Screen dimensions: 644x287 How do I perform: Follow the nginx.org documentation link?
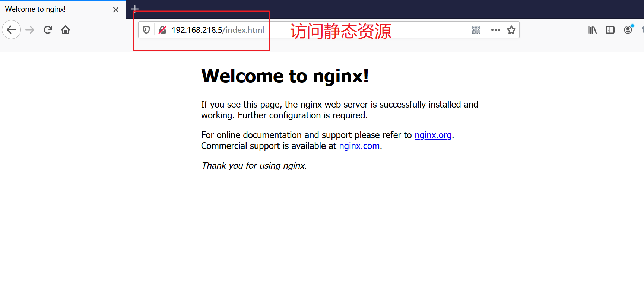(433, 135)
